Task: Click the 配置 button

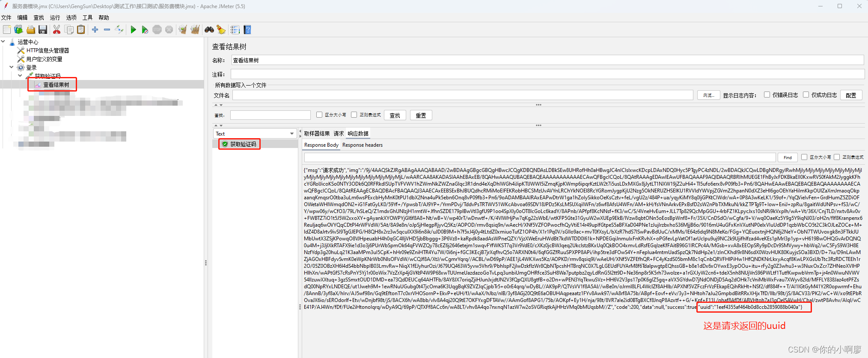Action: 851,95
